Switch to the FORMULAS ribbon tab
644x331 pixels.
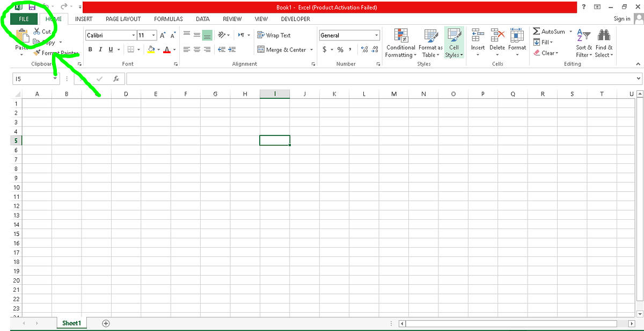(x=168, y=19)
